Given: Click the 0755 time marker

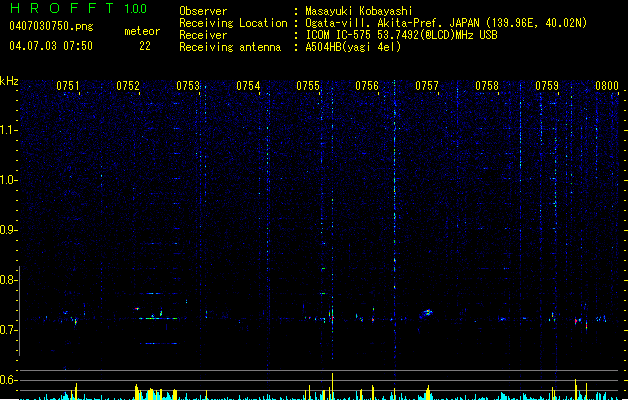Looking at the screenshot, I should [308, 86].
